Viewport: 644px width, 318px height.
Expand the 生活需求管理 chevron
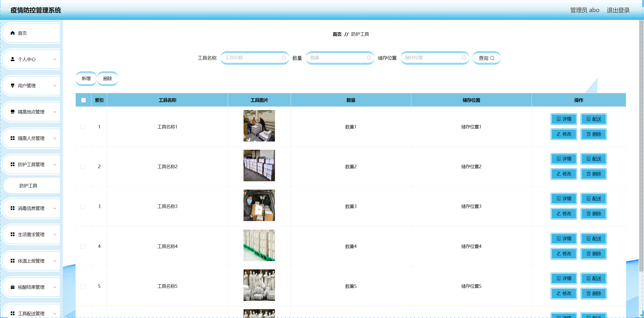(x=55, y=235)
